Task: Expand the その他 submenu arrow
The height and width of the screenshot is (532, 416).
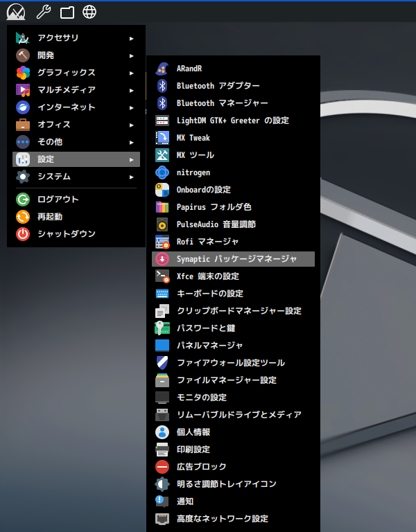Action: point(132,142)
